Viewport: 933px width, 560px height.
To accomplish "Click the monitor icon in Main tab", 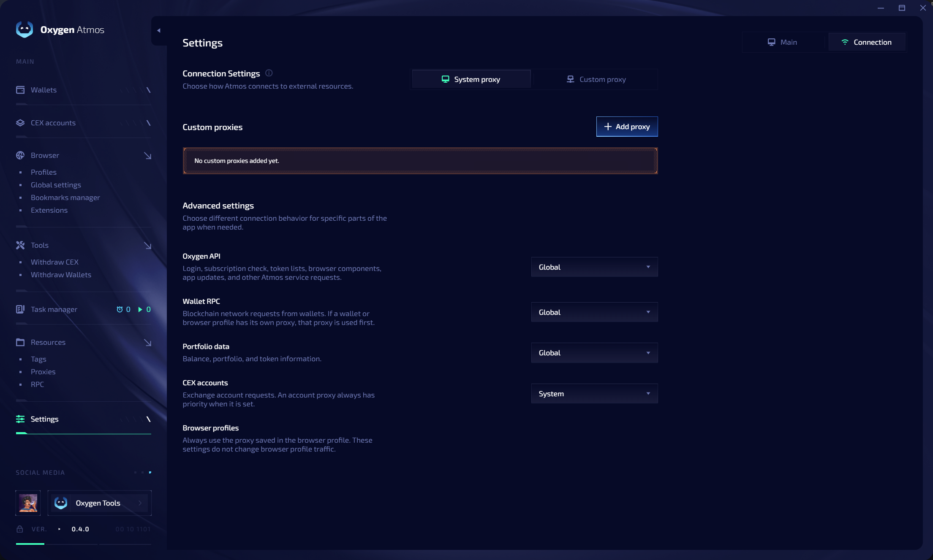I will click(772, 42).
